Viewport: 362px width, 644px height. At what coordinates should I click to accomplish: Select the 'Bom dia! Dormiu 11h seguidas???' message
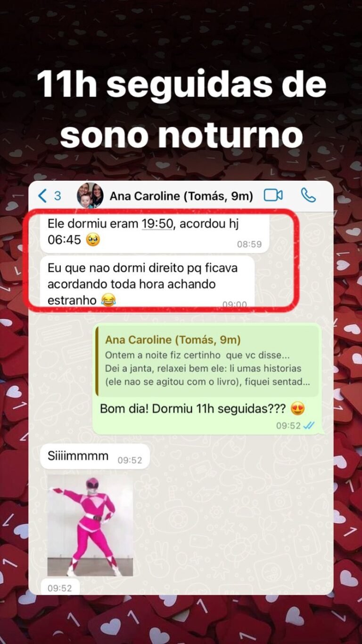(x=207, y=379)
